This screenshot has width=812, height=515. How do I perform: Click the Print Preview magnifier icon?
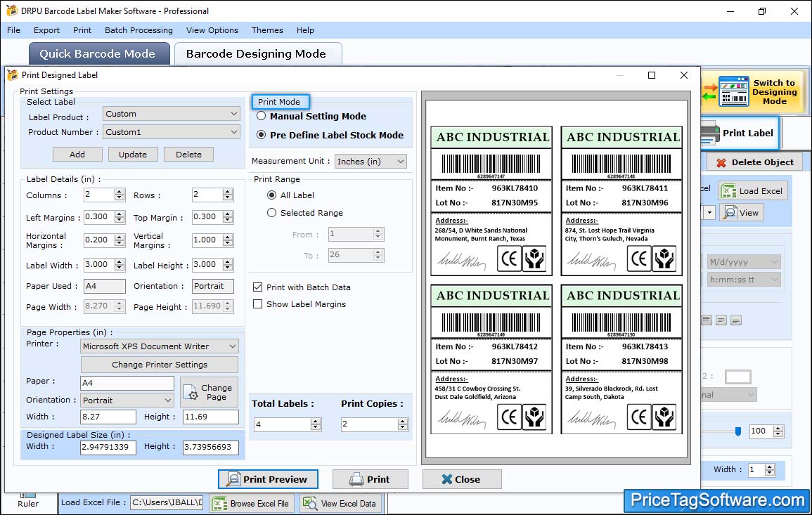click(x=234, y=479)
